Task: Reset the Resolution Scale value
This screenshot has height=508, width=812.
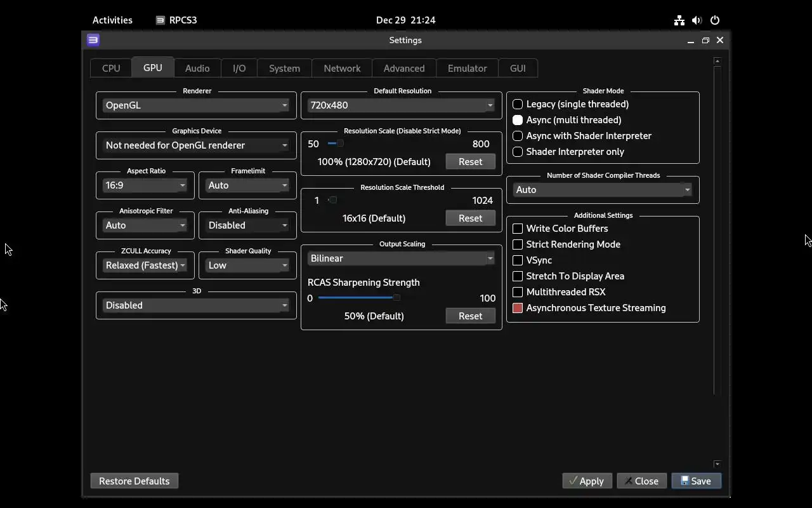Action: [470, 162]
